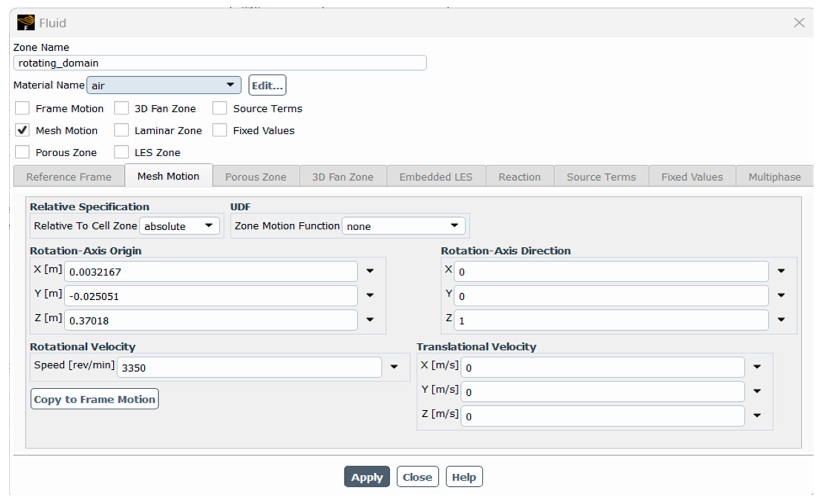Enable the Frame Motion checkbox

[22, 108]
